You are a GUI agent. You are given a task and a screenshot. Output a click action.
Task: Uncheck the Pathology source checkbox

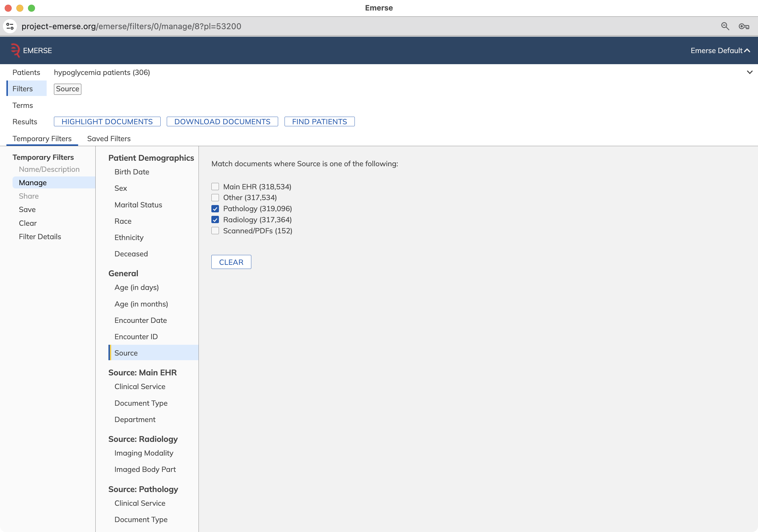tap(215, 209)
